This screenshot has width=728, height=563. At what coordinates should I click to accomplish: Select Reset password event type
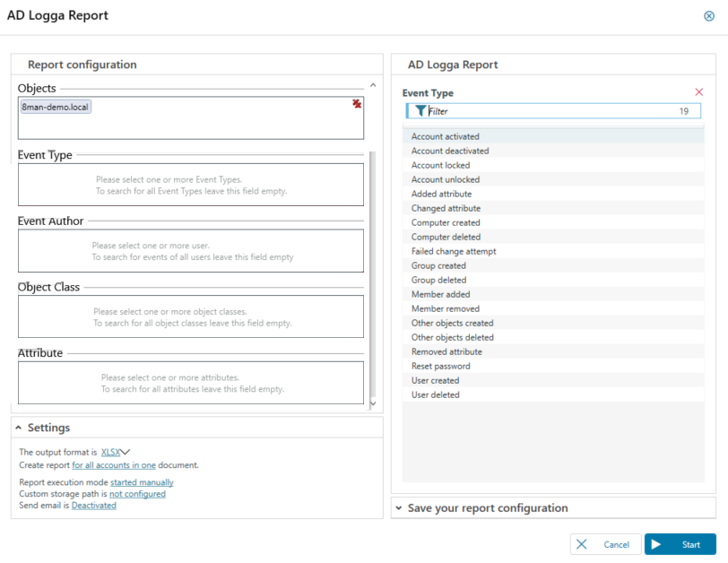(x=440, y=366)
